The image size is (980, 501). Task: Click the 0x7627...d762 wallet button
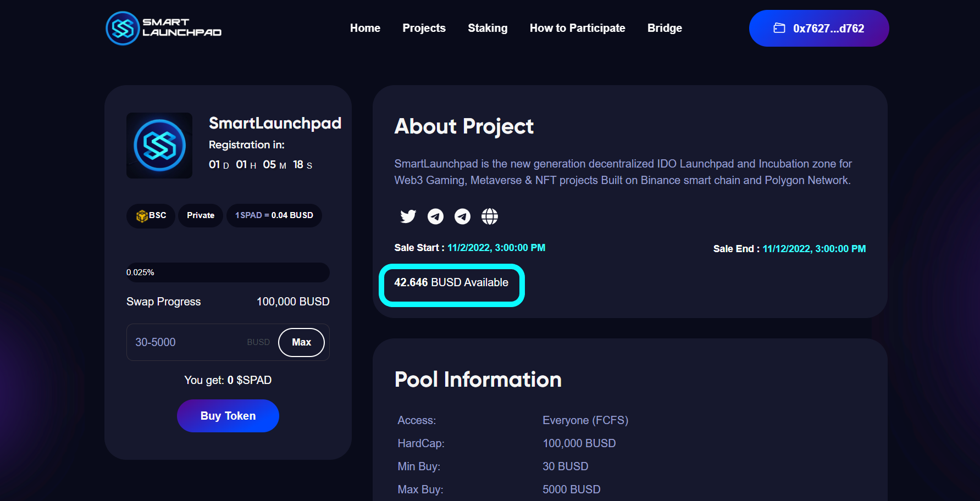coord(819,28)
